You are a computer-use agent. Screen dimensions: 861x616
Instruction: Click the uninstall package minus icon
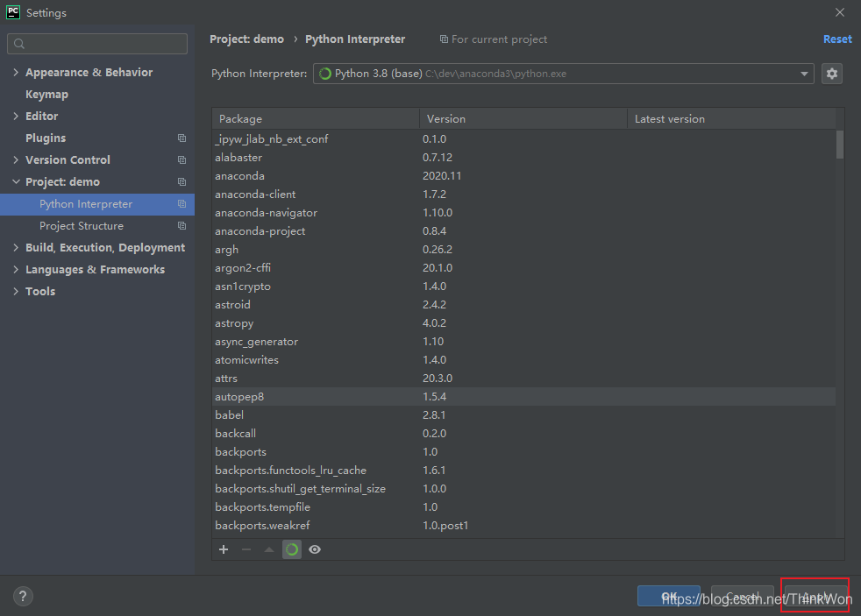coord(246,549)
